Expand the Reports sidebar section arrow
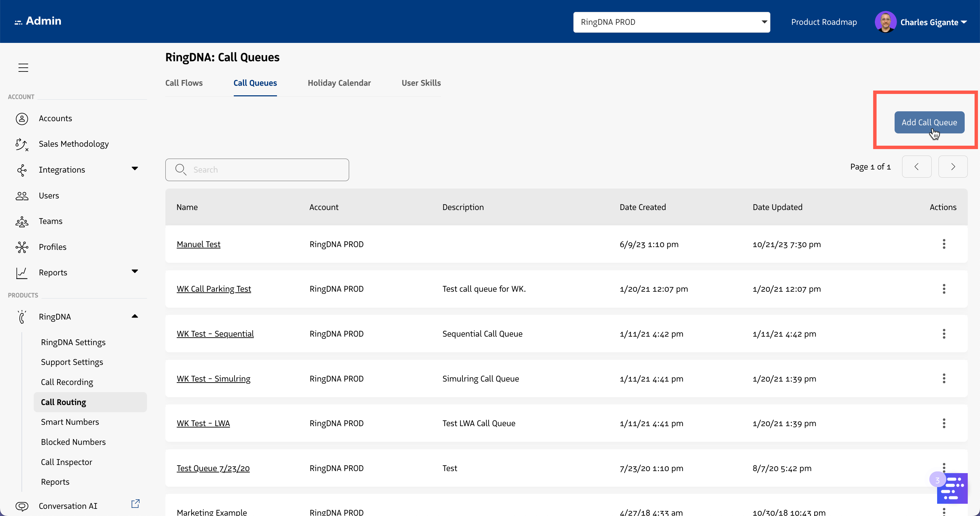980x516 pixels. tap(135, 271)
